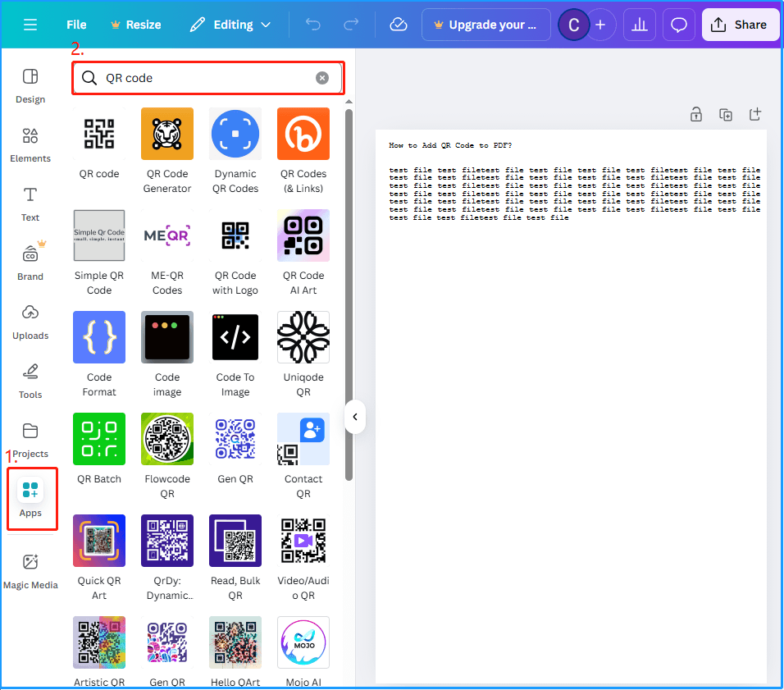Click the search magnifier icon
This screenshot has width=784, height=690.
click(x=89, y=78)
